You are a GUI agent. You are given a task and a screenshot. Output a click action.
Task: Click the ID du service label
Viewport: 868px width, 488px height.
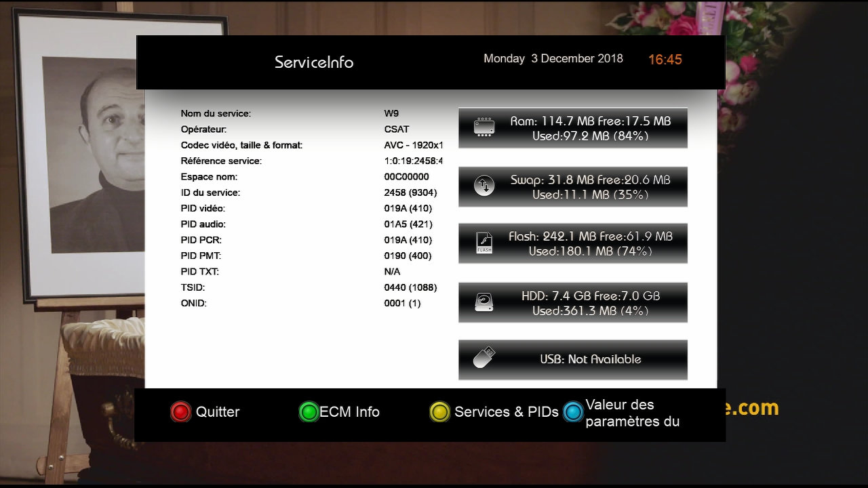click(x=210, y=192)
